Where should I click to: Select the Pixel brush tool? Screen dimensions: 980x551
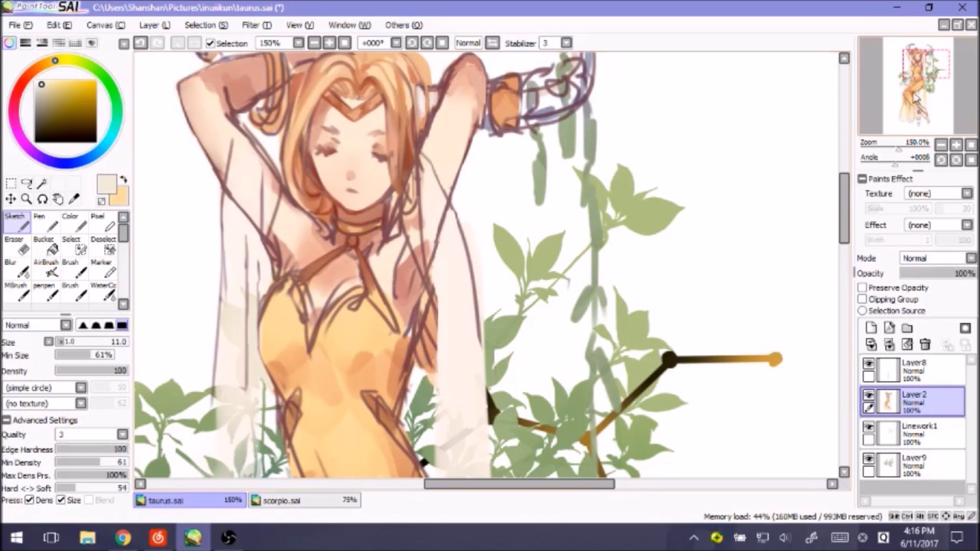click(103, 222)
